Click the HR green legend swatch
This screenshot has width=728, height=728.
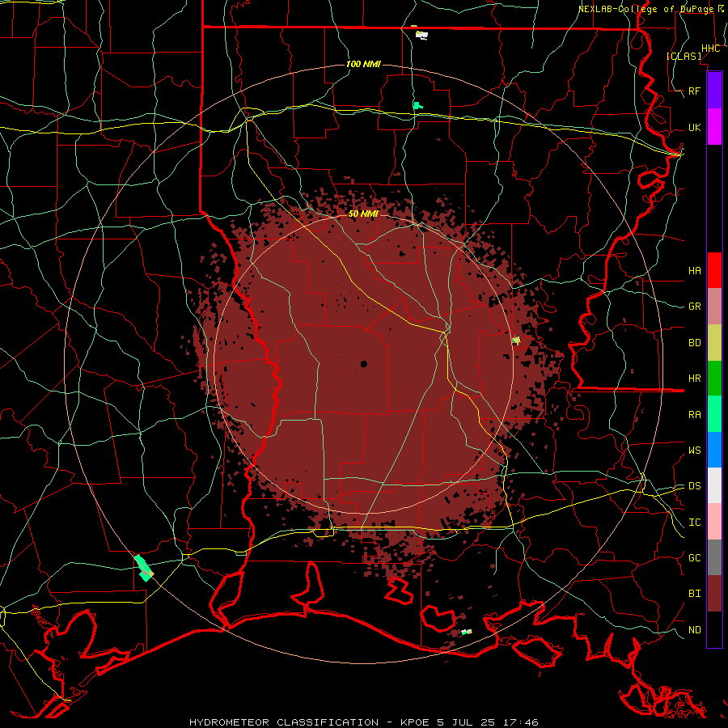[714, 378]
